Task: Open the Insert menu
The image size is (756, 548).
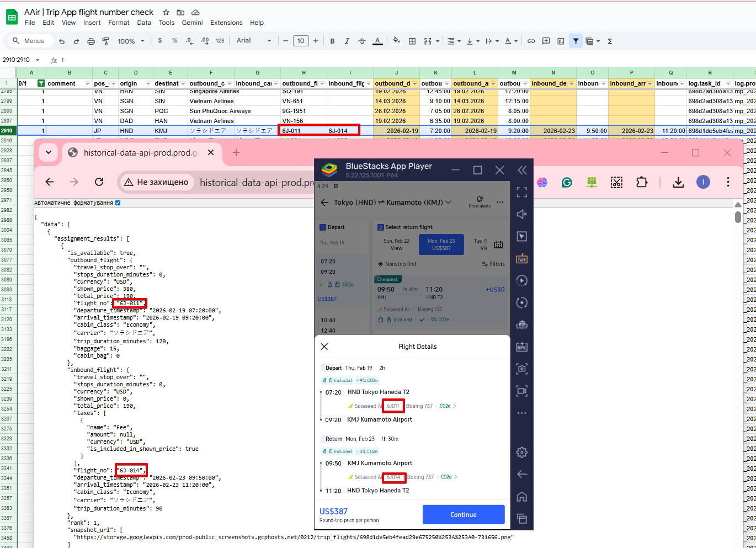Action: pyautogui.click(x=92, y=23)
